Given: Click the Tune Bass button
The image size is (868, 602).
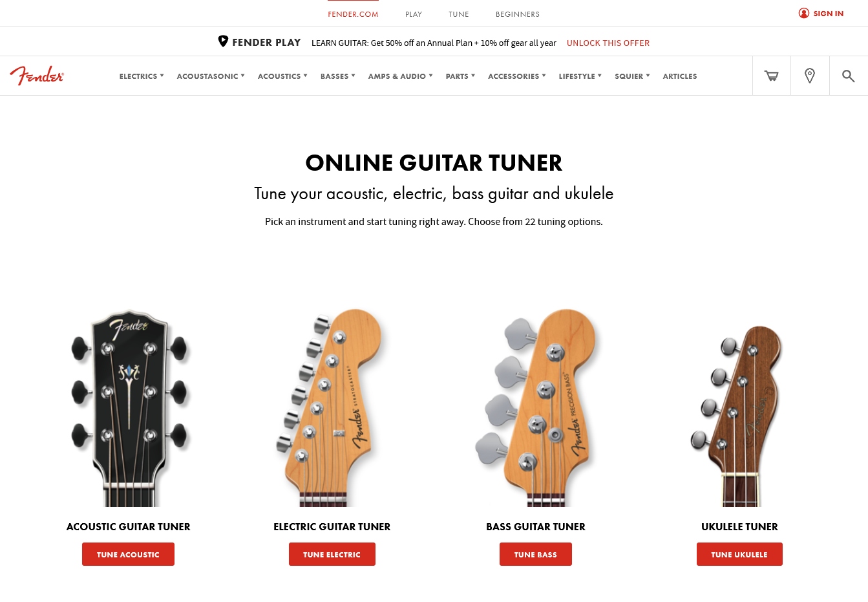Looking at the screenshot, I should coord(536,554).
